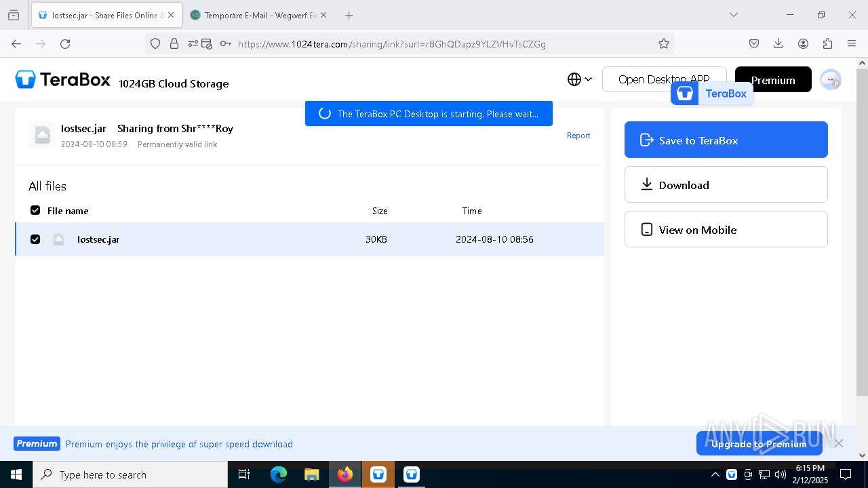Open File Explorer from taskbar

(311, 474)
